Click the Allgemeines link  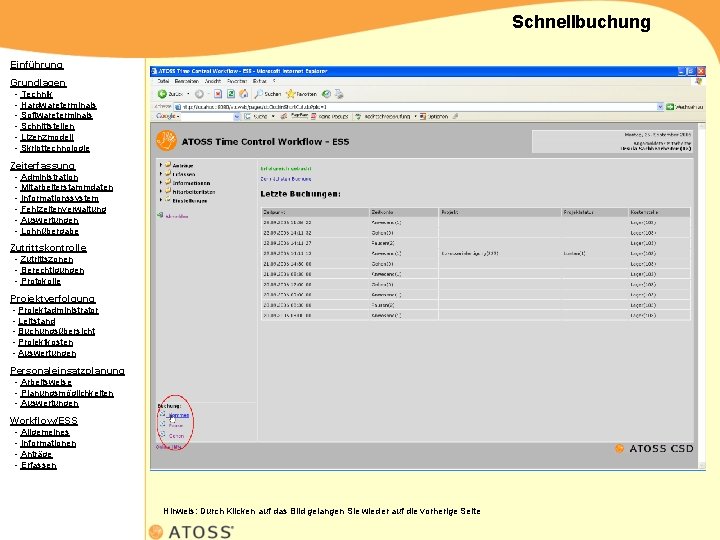45,433
